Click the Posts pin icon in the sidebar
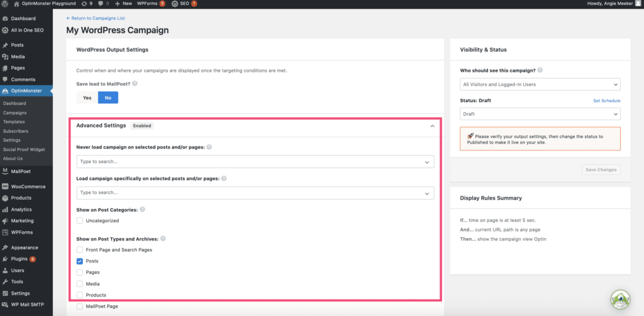This screenshot has width=644, height=316. (5, 45)
